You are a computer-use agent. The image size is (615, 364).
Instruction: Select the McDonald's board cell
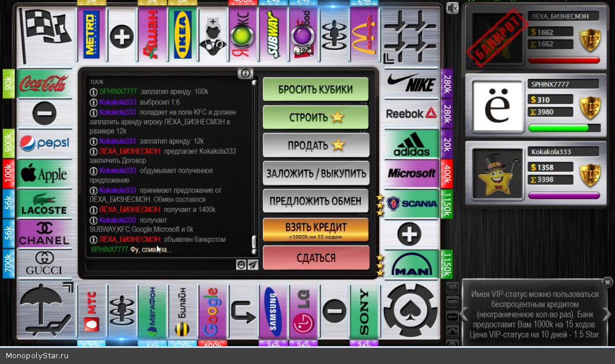coord(364,35)
